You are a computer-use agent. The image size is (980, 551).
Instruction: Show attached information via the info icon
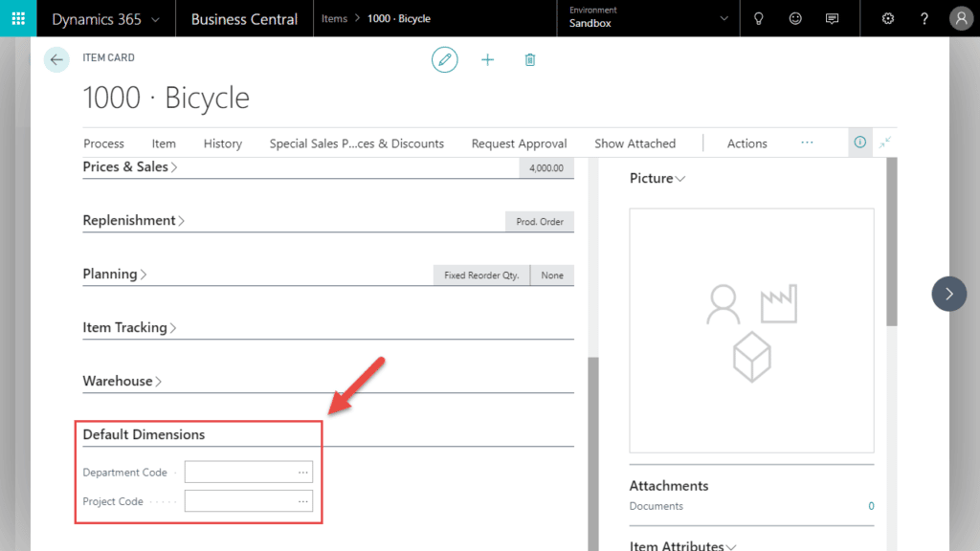click(x=859, y=142)
